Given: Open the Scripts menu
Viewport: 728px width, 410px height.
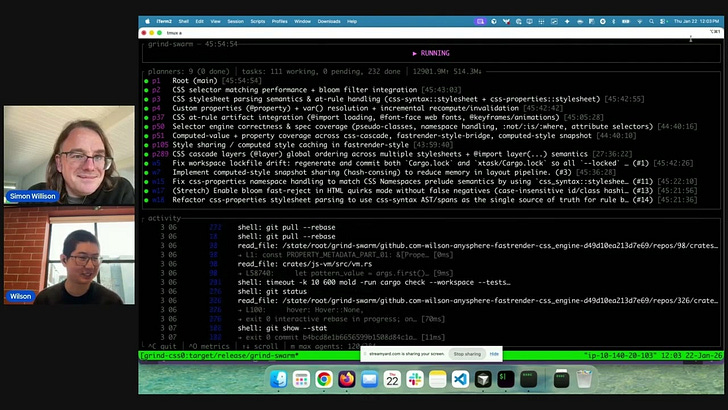Looking at the screenshot, I should click(258, 21).
